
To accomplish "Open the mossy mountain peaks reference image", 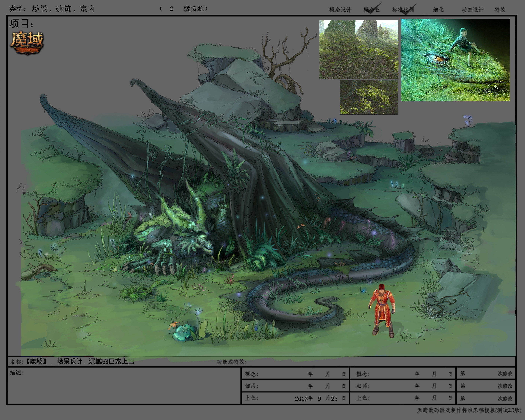I will coord(359,49).
